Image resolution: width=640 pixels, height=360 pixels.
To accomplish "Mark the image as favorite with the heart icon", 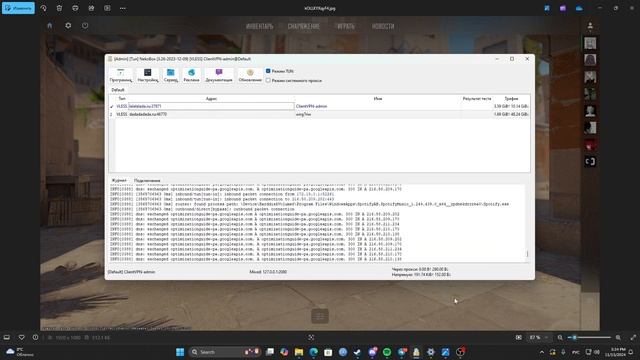I will (22, 338).
